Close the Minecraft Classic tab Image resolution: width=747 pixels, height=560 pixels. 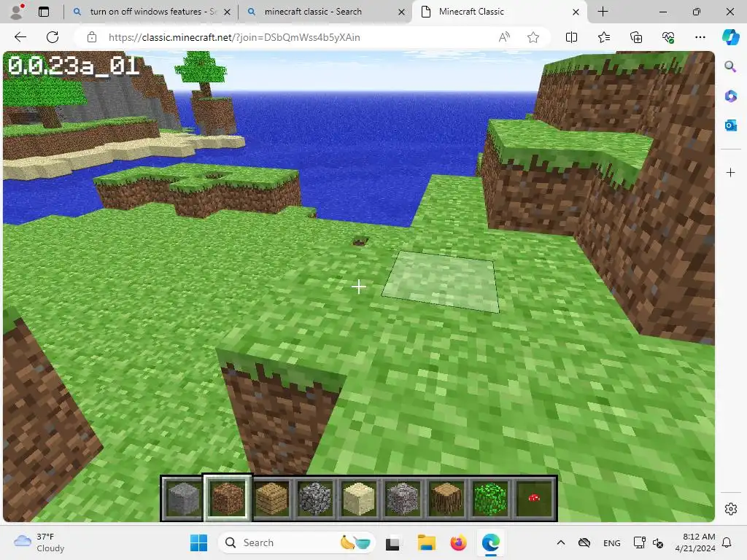pyautogui.click(x=576, y=12)
